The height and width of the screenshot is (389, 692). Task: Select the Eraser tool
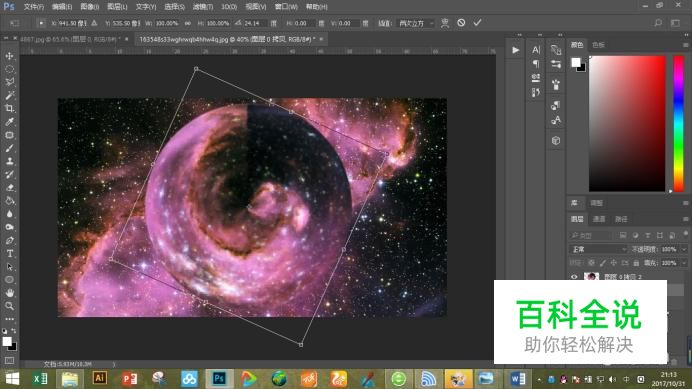pyautogui.click(x=9, y=188)
